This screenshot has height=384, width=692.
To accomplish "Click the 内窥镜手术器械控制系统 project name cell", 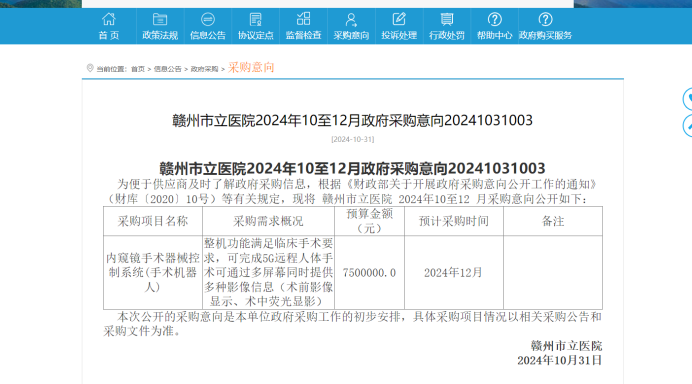I will (153, 272).
